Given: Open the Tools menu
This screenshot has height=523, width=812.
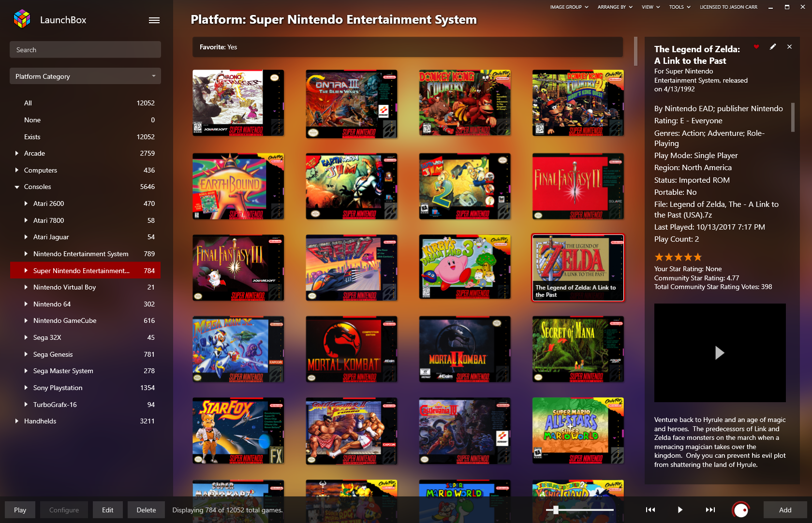Looking at the screenshot, I should (x=679, y=7).
